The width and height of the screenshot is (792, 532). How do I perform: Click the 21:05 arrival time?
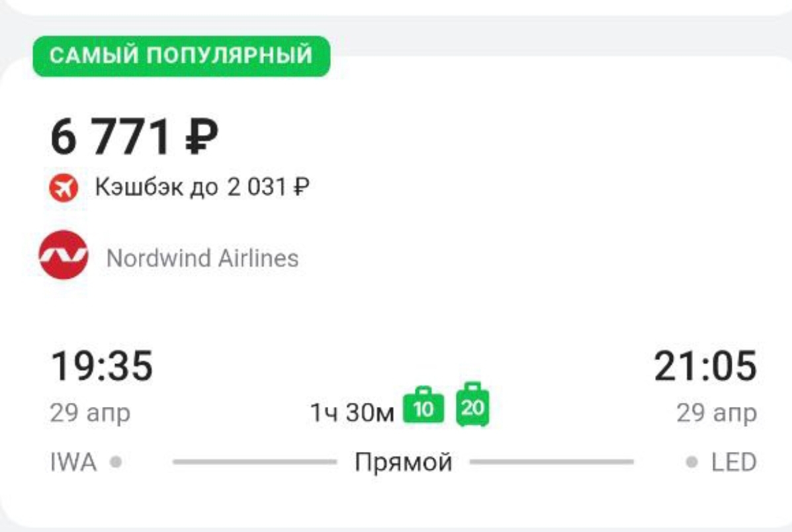(705, 366)
